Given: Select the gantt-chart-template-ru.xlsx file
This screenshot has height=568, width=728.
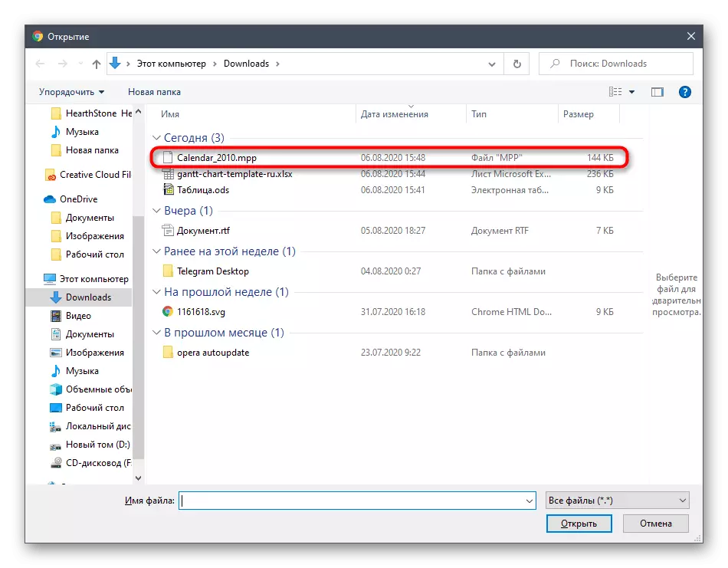Looking at the screenshot, I should [234, 174].
